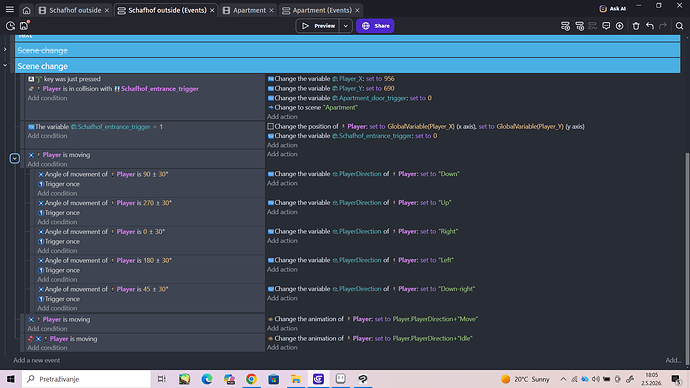Select the angle 180 ± 30° condition

(105, 260)
